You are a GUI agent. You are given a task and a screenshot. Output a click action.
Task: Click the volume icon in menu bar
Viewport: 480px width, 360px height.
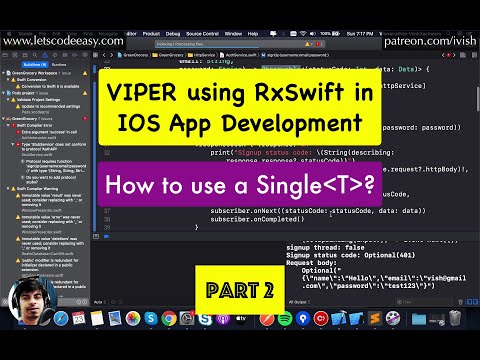(x=313, y=34)
